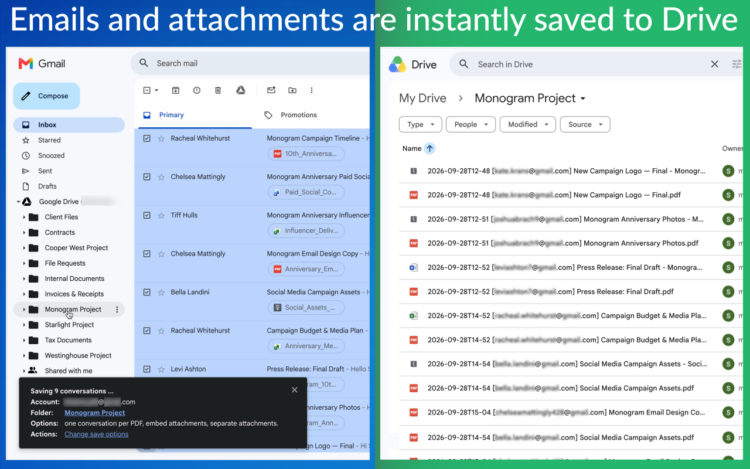Open the Source filter dropdown

585,124
